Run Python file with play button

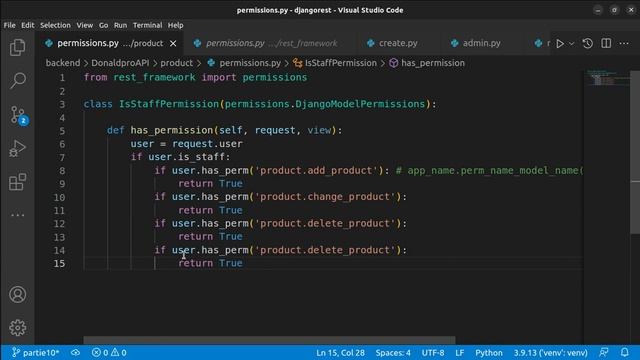click(560, 43)
